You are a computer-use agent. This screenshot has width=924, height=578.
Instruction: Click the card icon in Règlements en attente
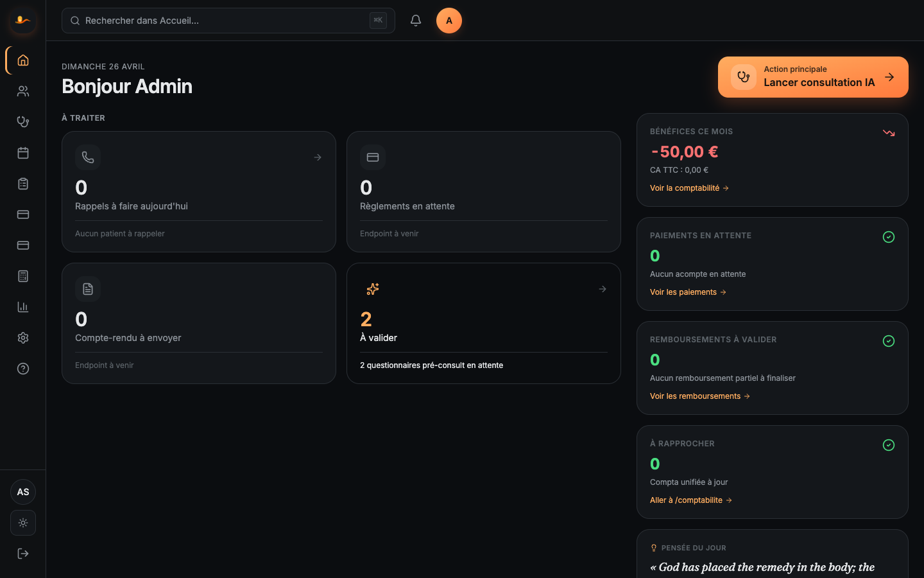coord(373,157)
